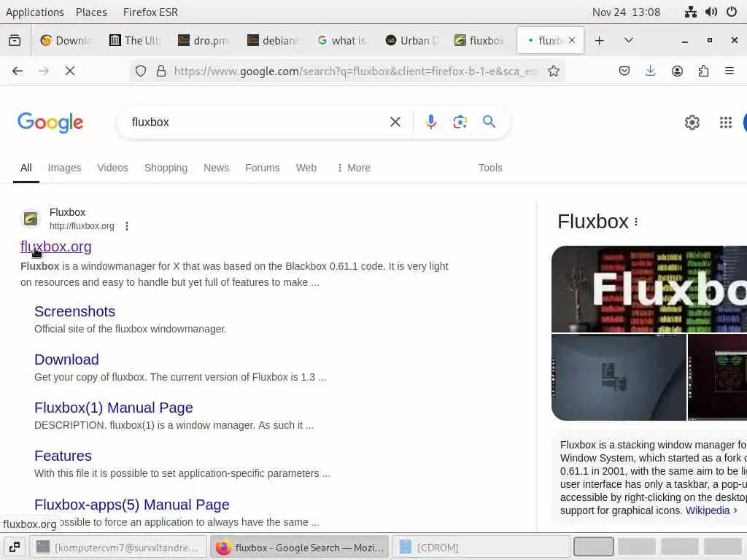Image resolution: width=747 pixels, height=560 pixels.
Task: Open the Firefox hamburger application menu
Action: pos(729,71)
